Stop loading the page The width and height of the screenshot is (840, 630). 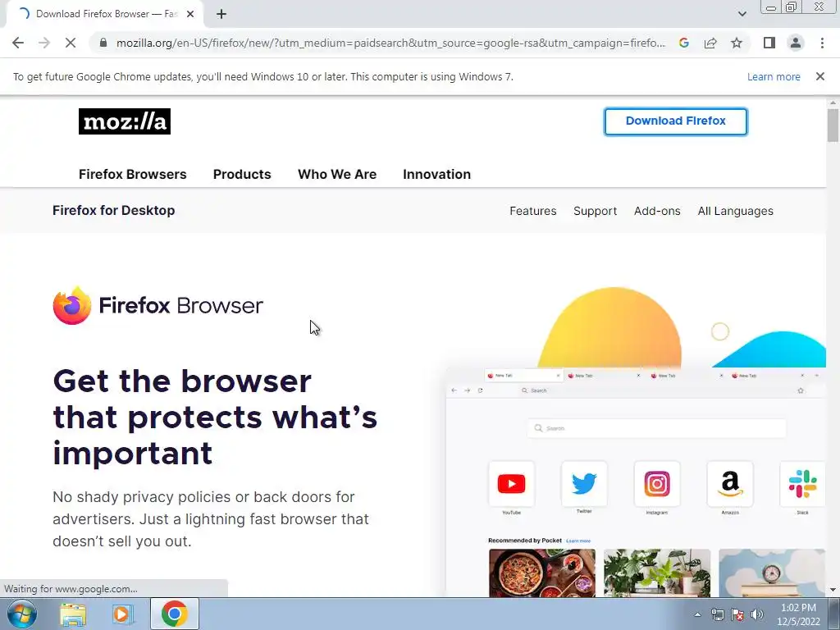tap(71, 43)
